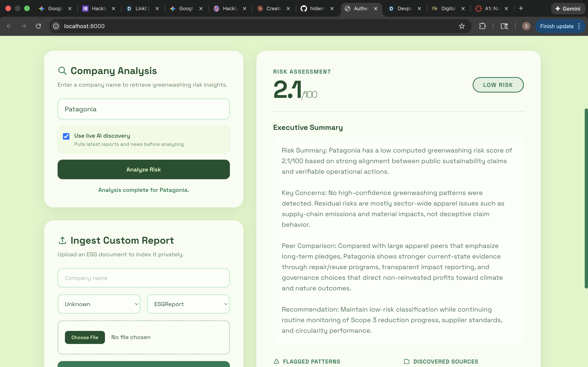The width and height of the screenshot is (588, 367).
Task: Open the tab search media icon
Action: pyautogui.click(x=504, y=26)
